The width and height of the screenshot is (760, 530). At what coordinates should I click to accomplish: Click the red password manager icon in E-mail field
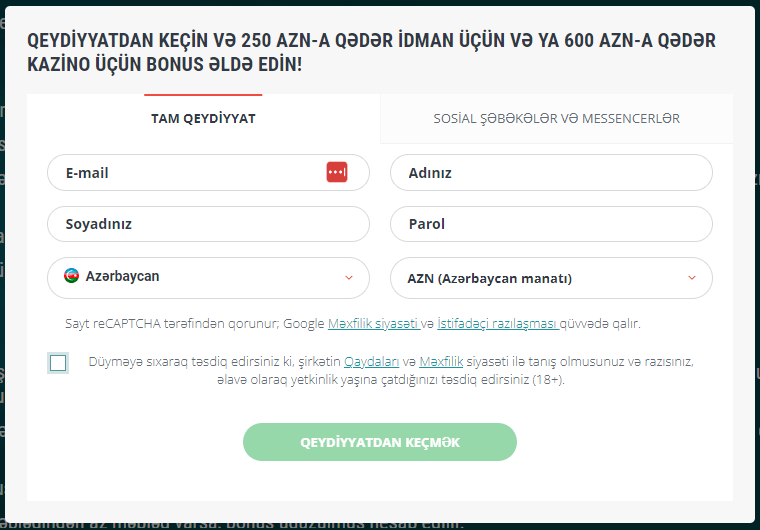pyautogui.click(x=337, y=172)
